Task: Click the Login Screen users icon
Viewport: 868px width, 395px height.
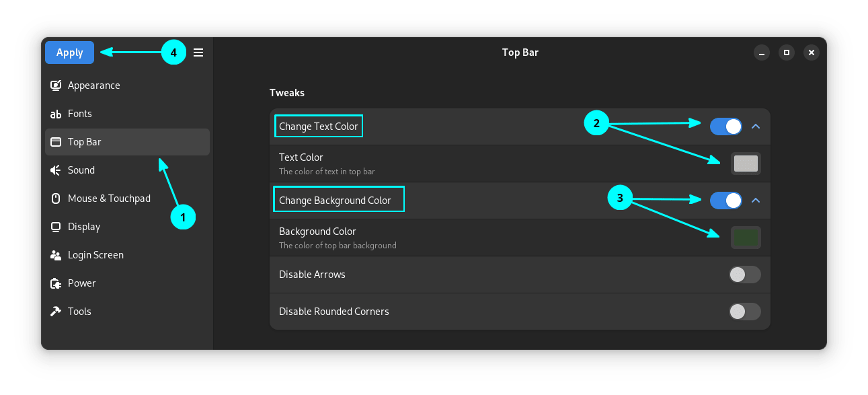Action: [x=56, y=255]
